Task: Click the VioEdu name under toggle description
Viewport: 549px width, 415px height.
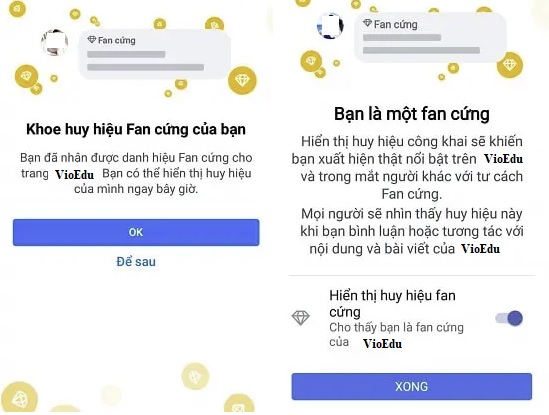Action: [382, 344]
